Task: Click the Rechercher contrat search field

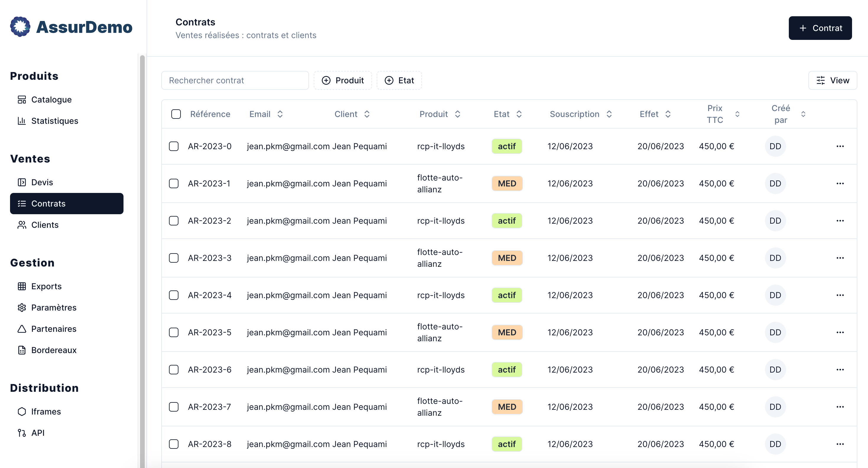Action: pos(235,80)
